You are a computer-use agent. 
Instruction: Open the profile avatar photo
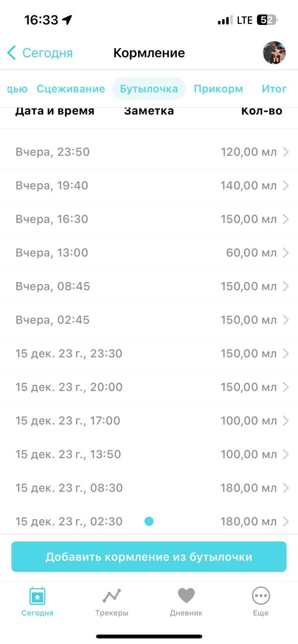[x=274, y=53]
